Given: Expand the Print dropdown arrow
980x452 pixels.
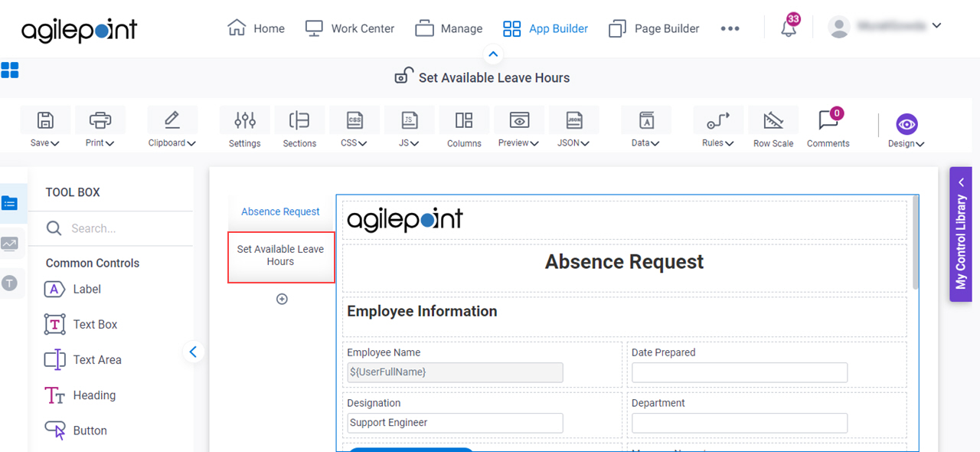Looking at the screenshot, I should click(110, 143).
